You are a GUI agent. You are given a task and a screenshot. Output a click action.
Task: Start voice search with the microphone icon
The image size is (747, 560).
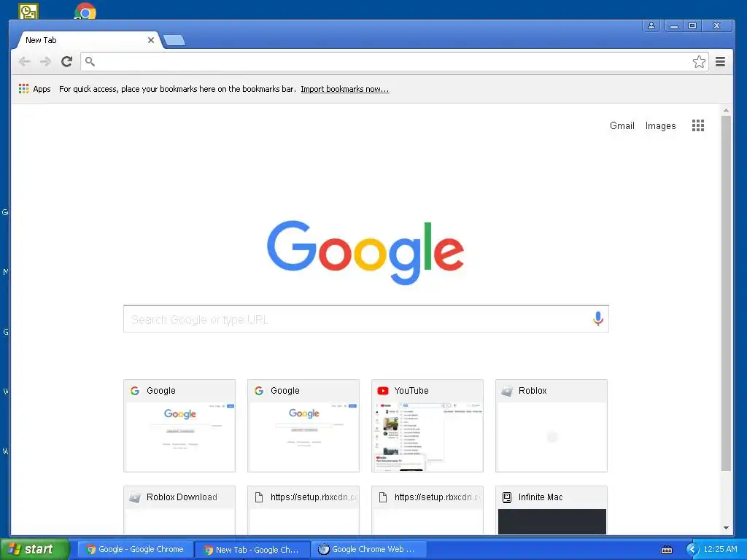tap(598, 319)
